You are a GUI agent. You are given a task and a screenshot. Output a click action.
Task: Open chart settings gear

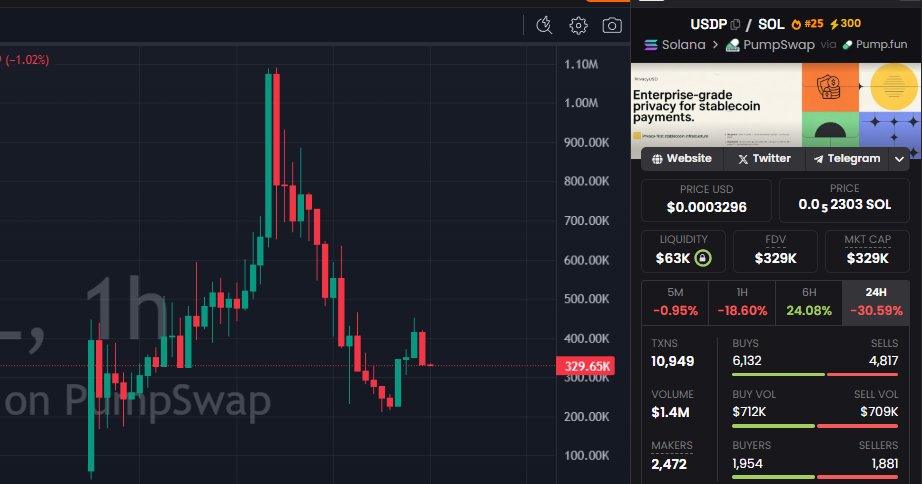pyautogui.click(x=578, y=25)
